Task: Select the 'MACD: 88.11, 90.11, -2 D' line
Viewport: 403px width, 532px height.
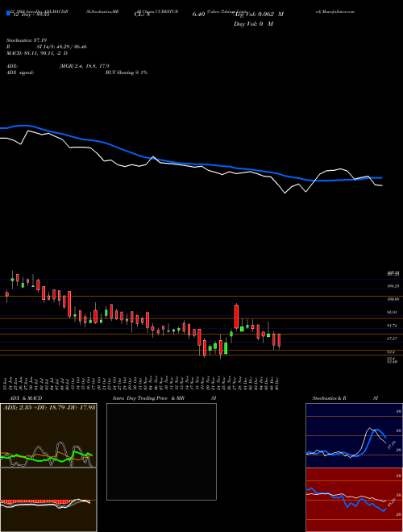Action: tap(37, 53)
